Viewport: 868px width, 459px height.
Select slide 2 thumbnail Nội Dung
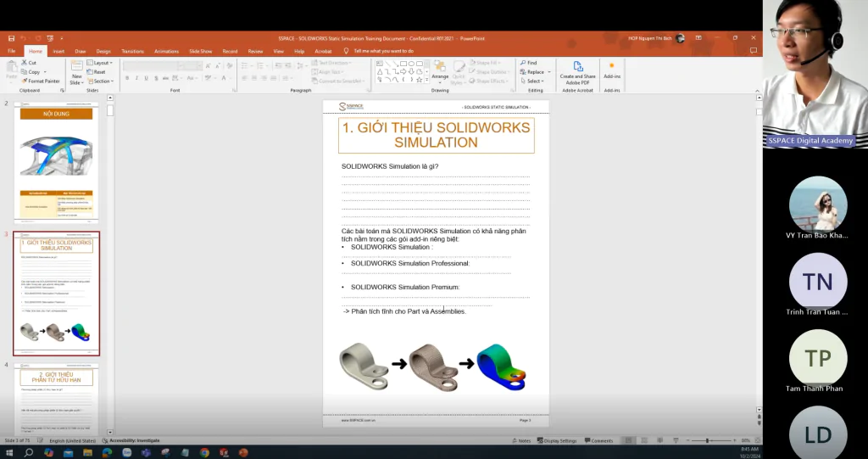tap(57, 163)
